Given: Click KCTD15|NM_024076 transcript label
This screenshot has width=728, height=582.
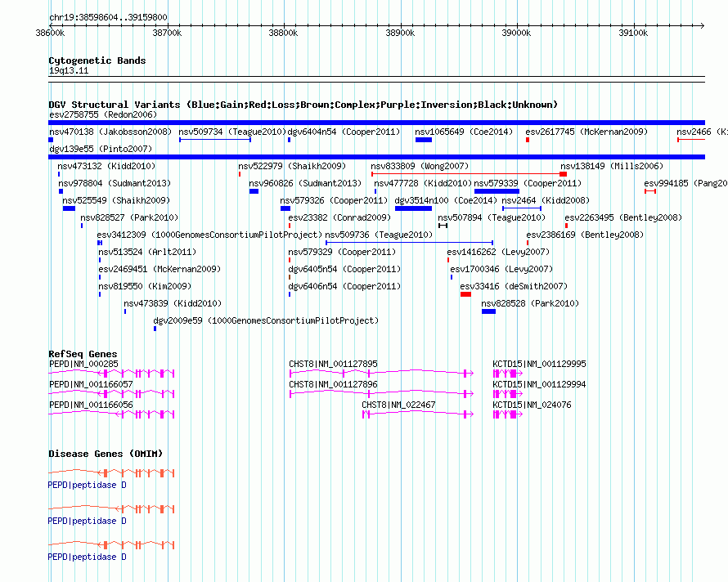Looking at the screenshot, I should tap(532, 405).
